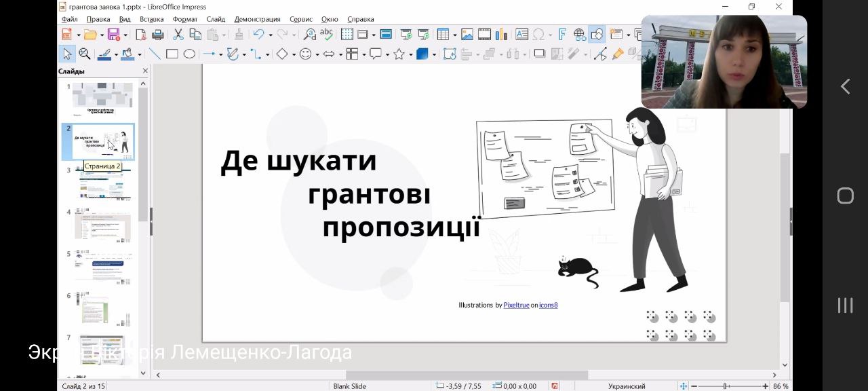
Task: Adjust the zoom slider in status bar
Action: pos(725,386)
